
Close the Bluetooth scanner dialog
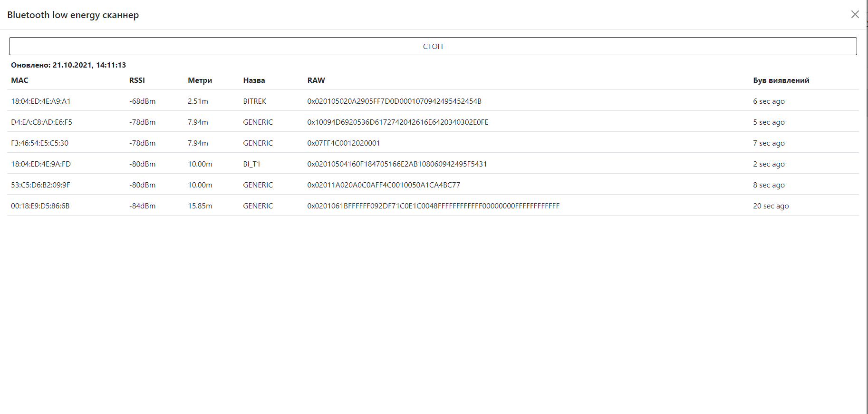[855, 14]
